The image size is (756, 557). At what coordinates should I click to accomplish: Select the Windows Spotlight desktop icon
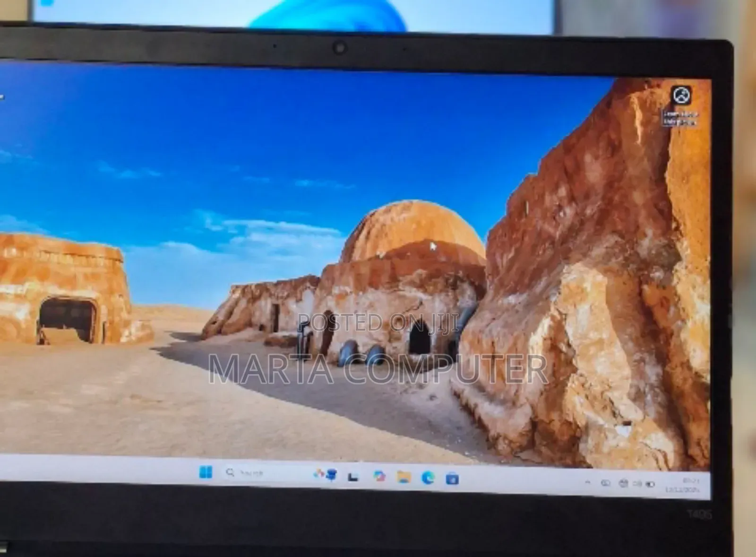[681, 105]
